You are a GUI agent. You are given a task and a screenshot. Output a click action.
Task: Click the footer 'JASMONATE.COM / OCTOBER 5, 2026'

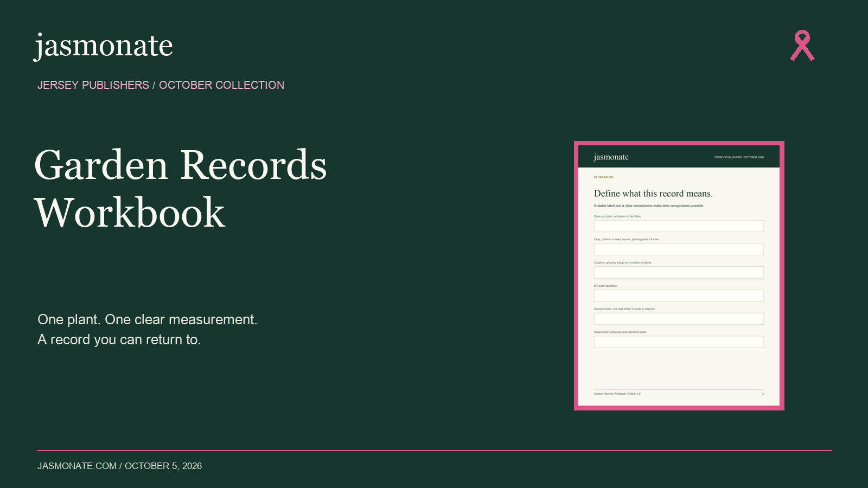click(x=120, y=466)
